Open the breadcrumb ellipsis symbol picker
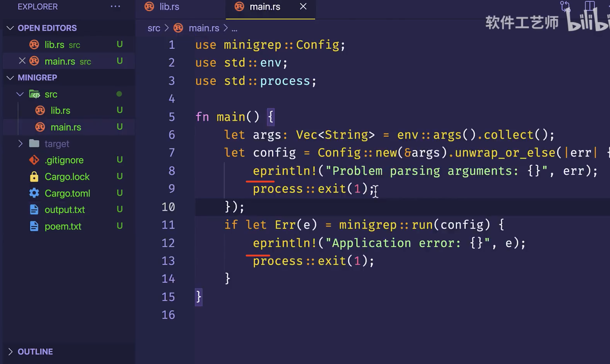 (234, 29)
